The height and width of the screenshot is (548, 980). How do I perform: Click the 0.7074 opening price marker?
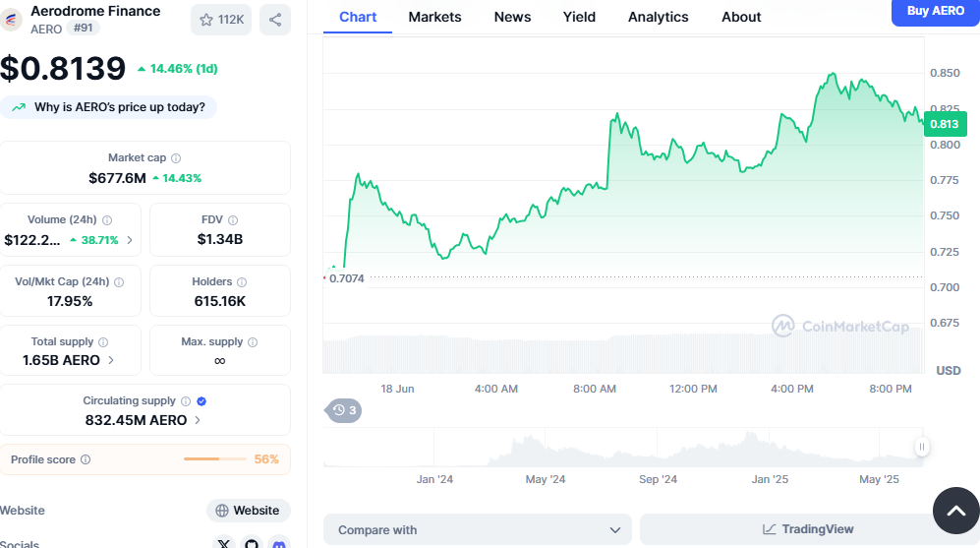[347, 278]
